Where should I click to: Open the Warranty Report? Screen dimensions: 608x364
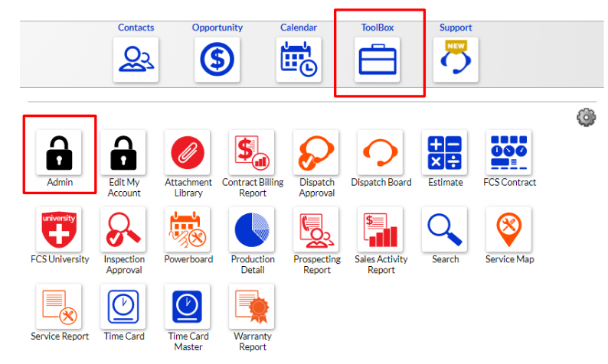[252, 307]
